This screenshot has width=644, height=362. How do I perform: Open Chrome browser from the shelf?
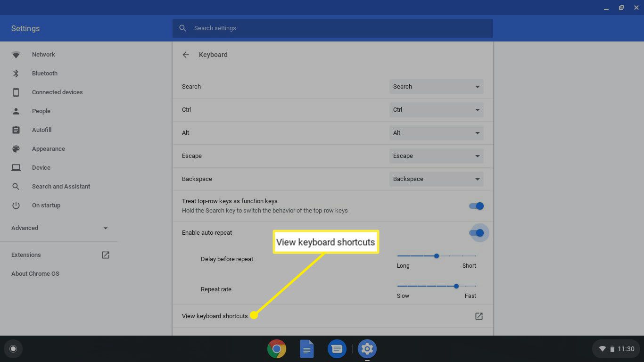click(277, 349)
